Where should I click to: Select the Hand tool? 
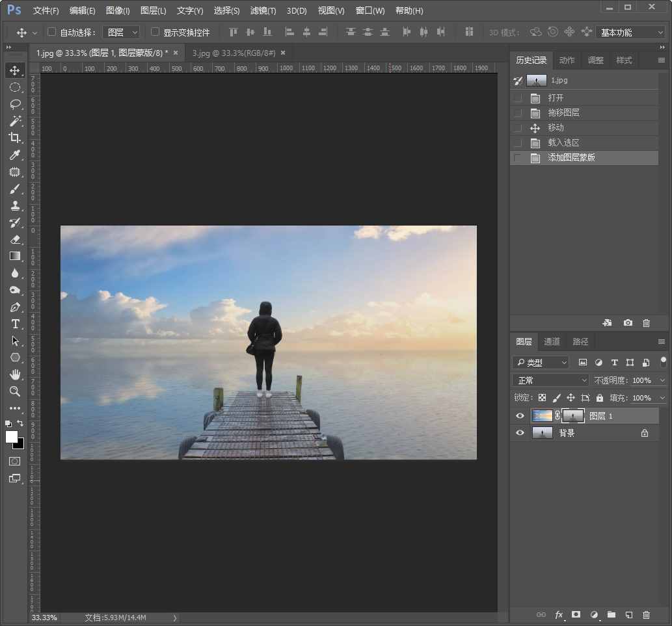coord(15,374)
